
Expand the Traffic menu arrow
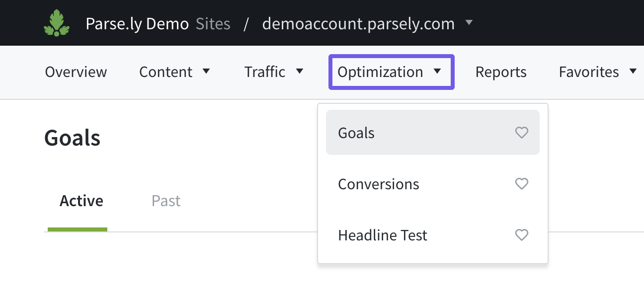[x=300, y=72]
